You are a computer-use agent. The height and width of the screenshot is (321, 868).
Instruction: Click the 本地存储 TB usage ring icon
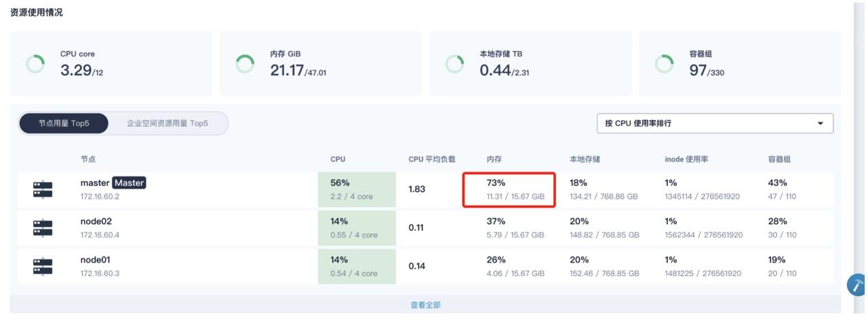pyautogui.click(x=454, y=64)
